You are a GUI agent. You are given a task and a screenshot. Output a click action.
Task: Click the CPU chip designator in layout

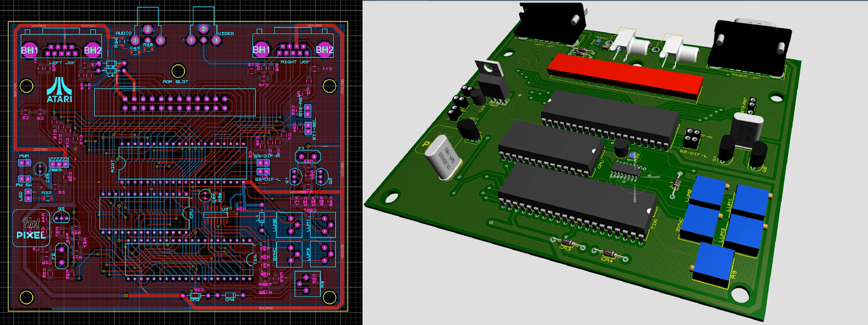[x=191, y=214]
